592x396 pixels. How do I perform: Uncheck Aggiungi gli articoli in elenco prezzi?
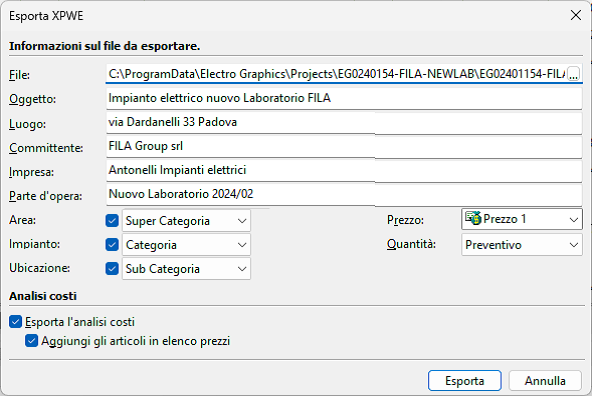point(32,341)
